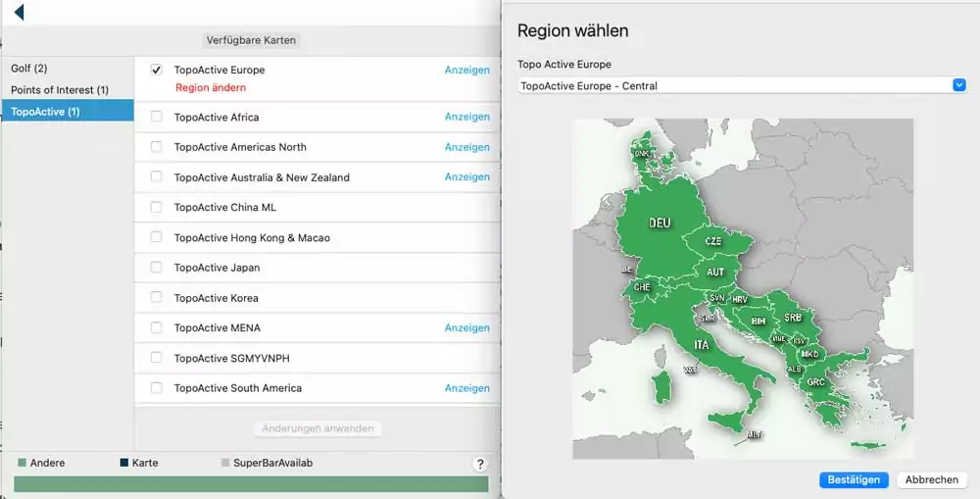Click the green storage usage bar
Viewport: 980px width, 499px height.
[x=251, y=484]
